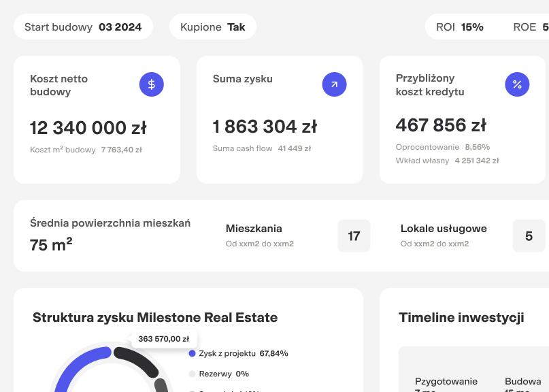The height and width of the screenshot is (392, 549).
Task: Click the dollar icon on Koszt netto budowy
Action: (151, 84)
